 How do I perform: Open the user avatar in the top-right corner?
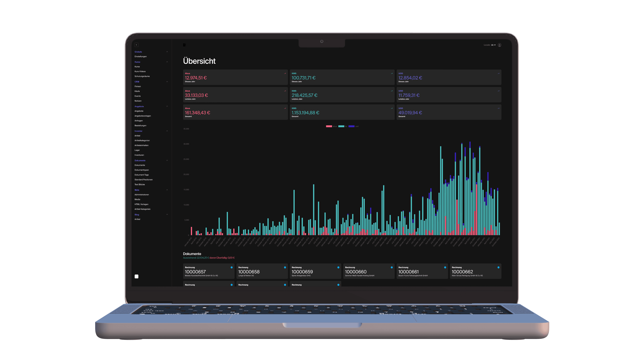coord(499,45)
